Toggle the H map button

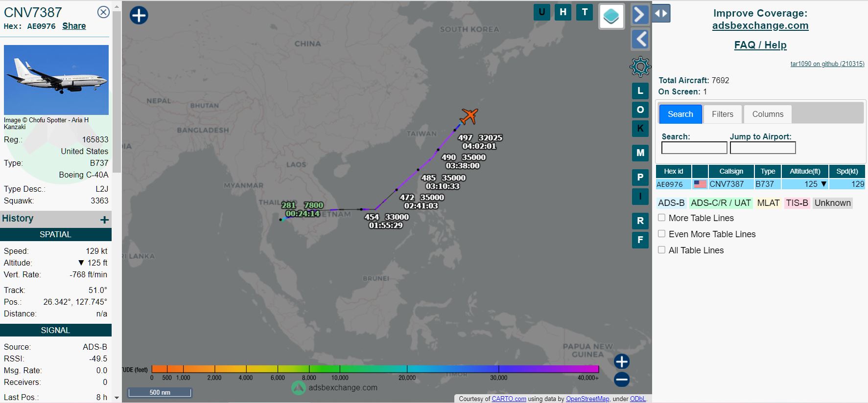click(563, 12)
